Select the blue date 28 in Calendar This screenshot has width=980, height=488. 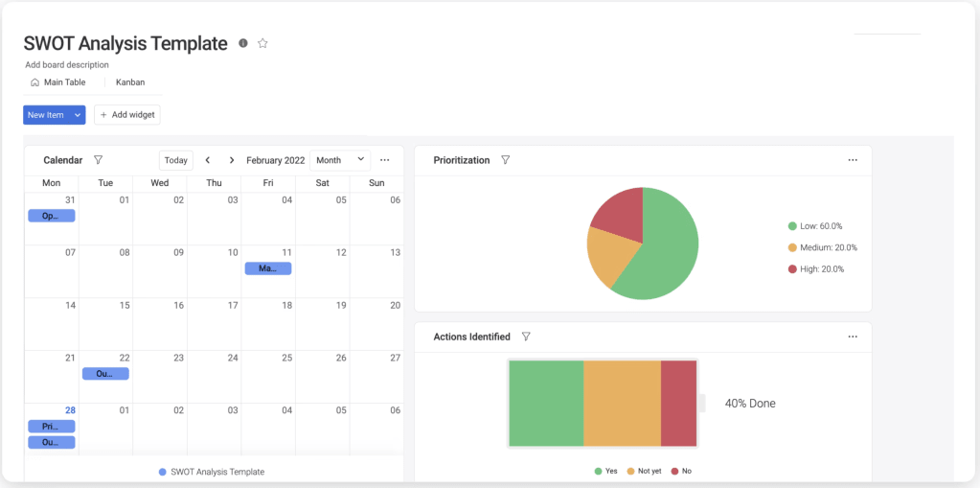tap(70, 410)
